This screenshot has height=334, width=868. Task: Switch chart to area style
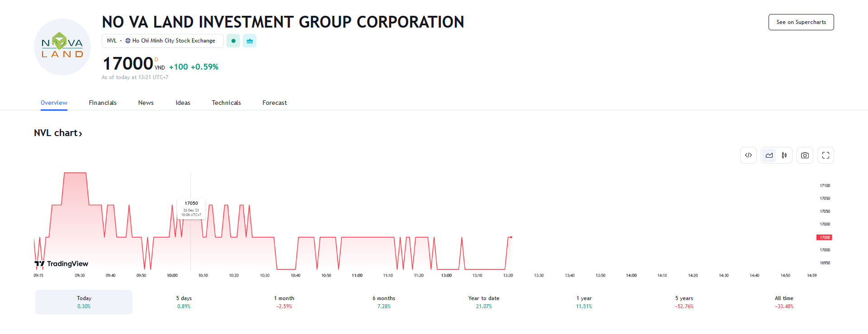(769, 155)
